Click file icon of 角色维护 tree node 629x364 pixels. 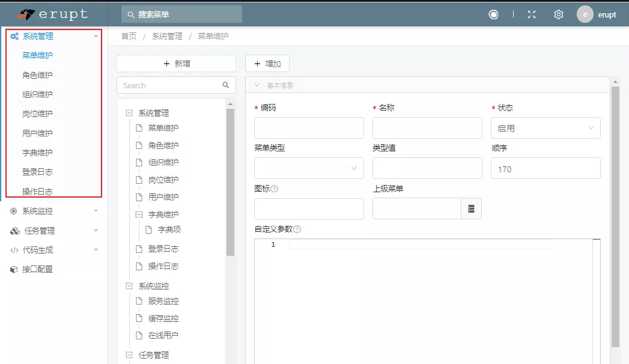(x=139, y=145)
